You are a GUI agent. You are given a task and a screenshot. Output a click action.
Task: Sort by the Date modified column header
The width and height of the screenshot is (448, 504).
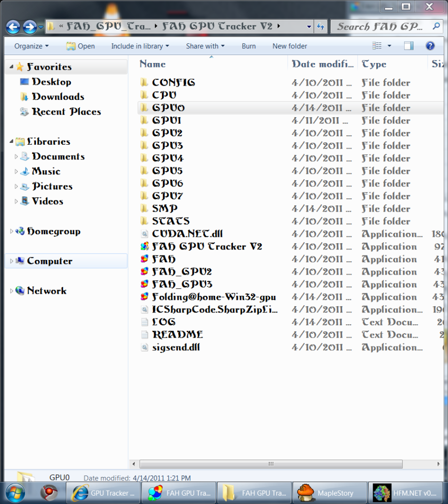click(x=322, y=64)
